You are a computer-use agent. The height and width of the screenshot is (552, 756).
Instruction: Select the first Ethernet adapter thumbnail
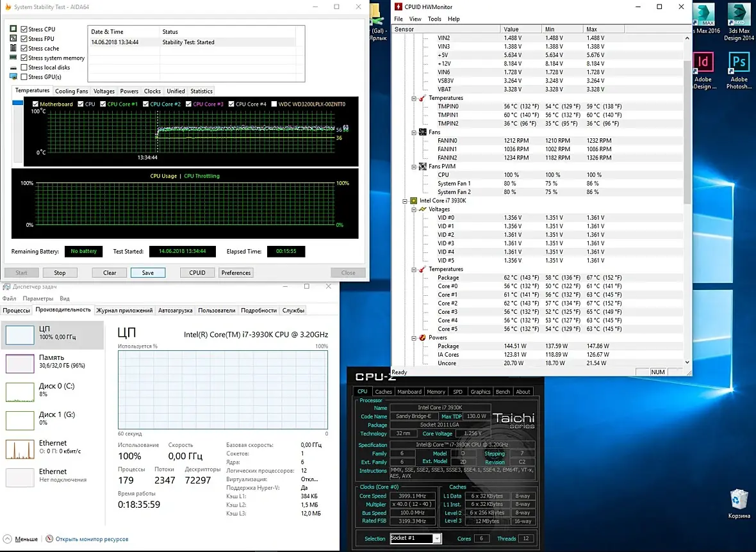(x=20, y=448)
